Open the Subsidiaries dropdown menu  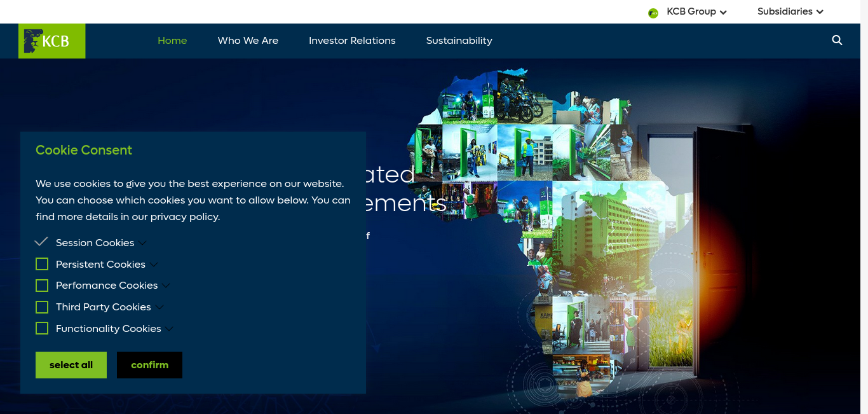click(x=790, y=11)
